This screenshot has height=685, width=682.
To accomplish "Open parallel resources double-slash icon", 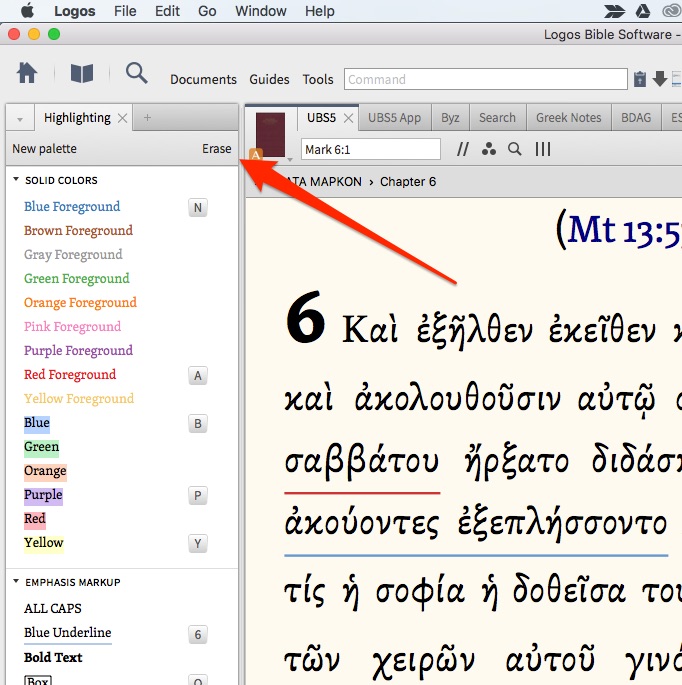I will point(462,149).
